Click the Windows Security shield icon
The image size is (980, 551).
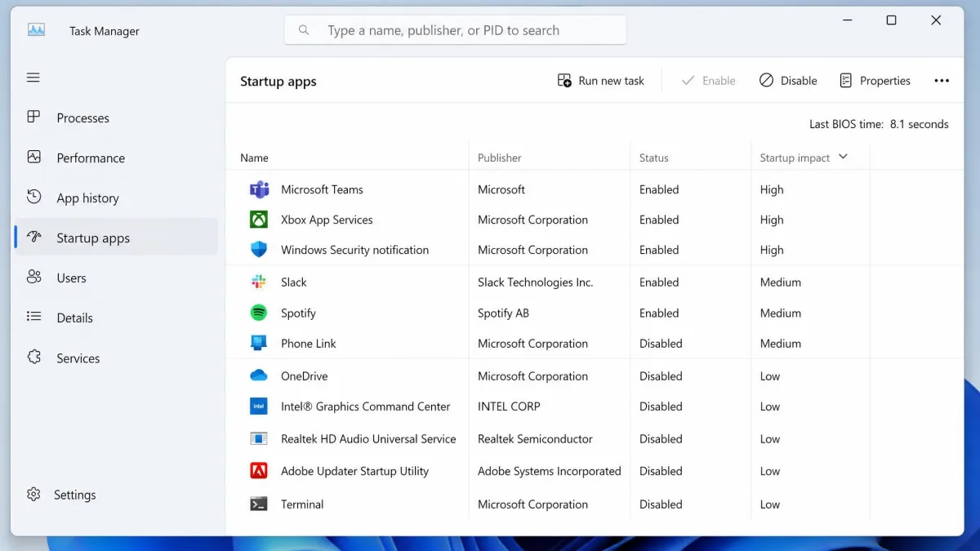click(259, 250)
